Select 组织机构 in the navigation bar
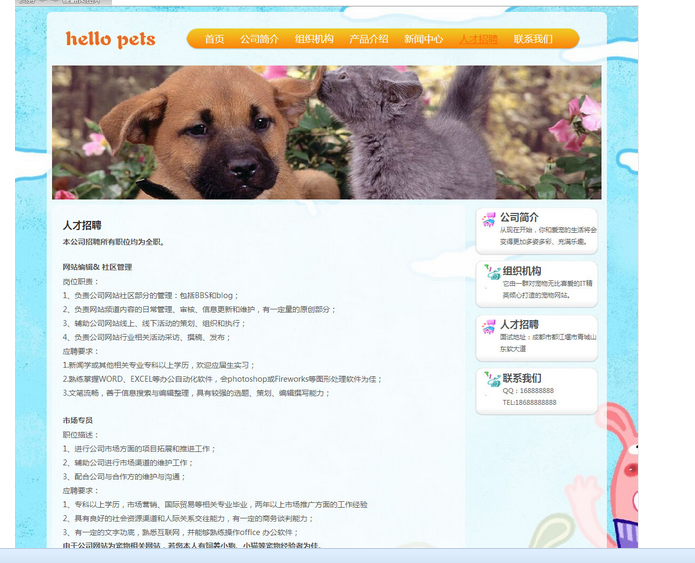The width and height of the screenshot is (695, 563). 314,40
